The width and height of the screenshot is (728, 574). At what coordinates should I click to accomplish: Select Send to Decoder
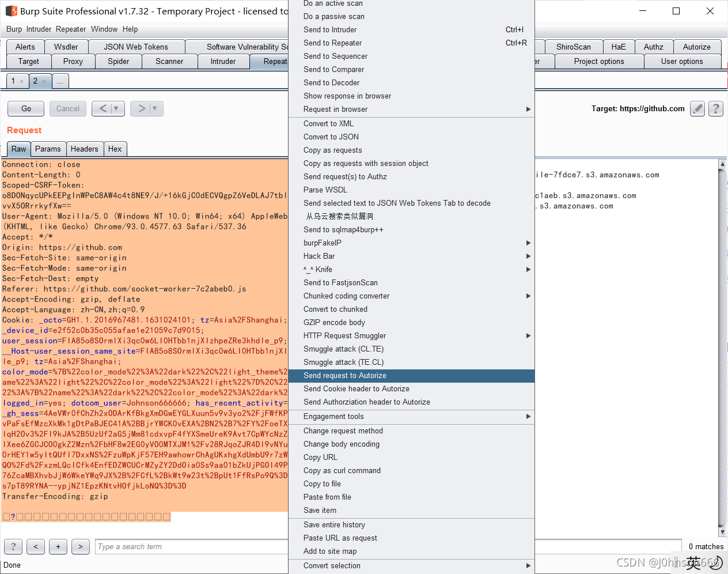click(411, 83)
